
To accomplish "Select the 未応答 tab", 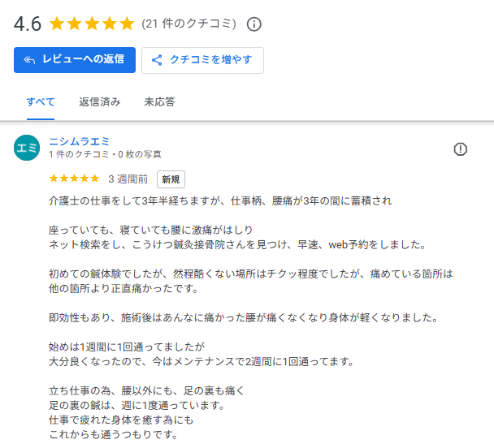I will coord(159,102).
